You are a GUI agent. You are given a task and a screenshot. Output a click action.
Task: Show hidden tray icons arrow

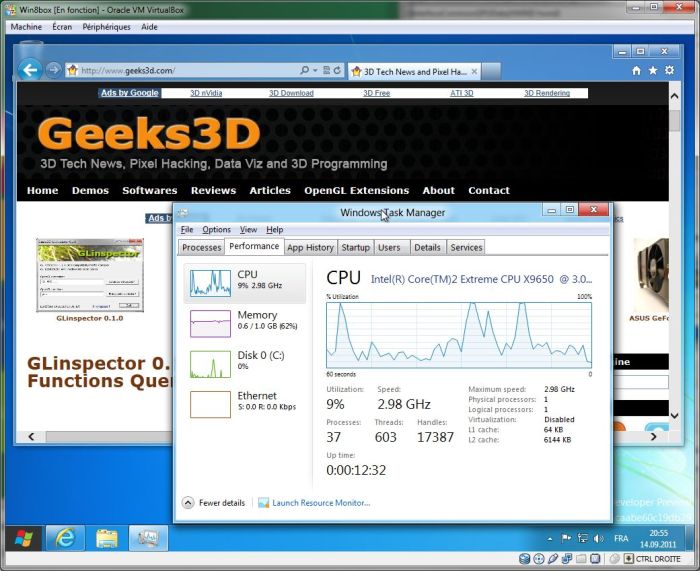click(550, 539)
